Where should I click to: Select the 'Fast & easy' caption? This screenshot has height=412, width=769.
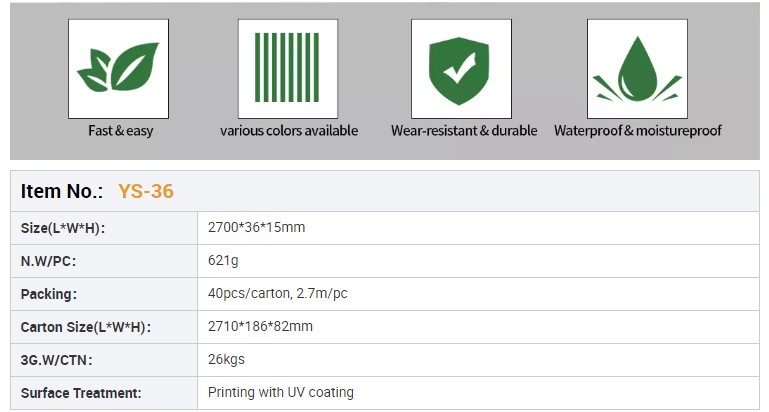[120, 131]
